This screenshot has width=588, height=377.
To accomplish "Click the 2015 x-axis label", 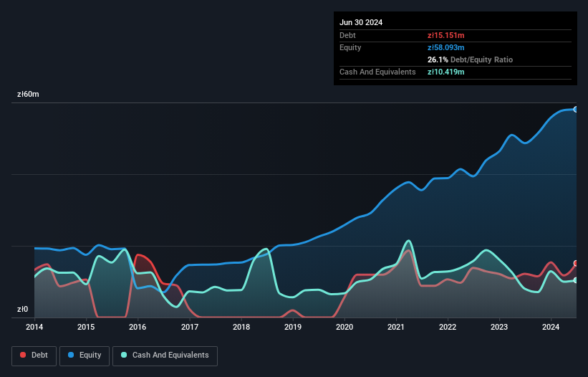I will pos(86,327).
